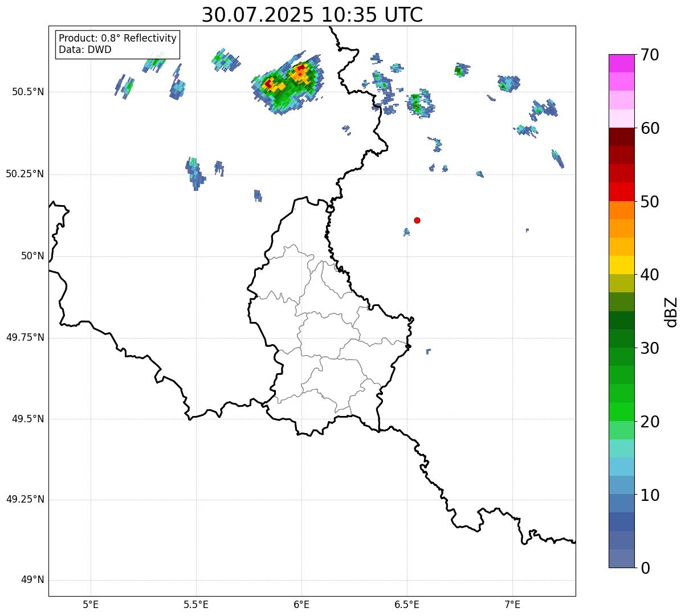Click the radar echo near 5.5°E 50.25°N
685x616 pixels.
coord(194,173)
